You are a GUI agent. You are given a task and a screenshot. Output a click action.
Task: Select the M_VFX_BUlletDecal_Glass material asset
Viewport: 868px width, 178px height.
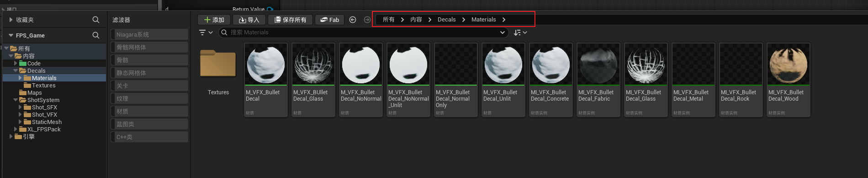pos(313,80)
